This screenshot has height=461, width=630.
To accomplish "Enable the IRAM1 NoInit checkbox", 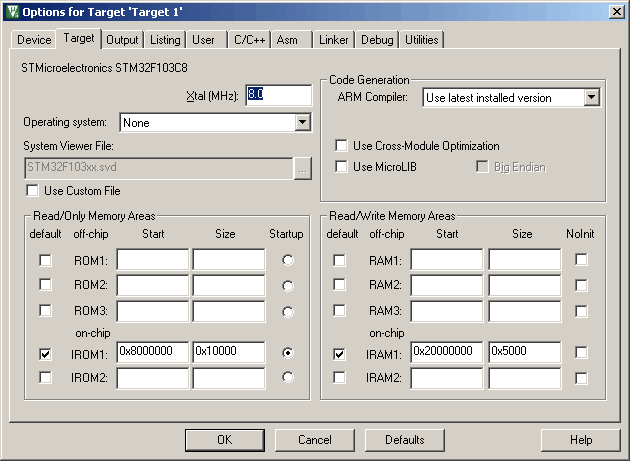I will point(581,353).
